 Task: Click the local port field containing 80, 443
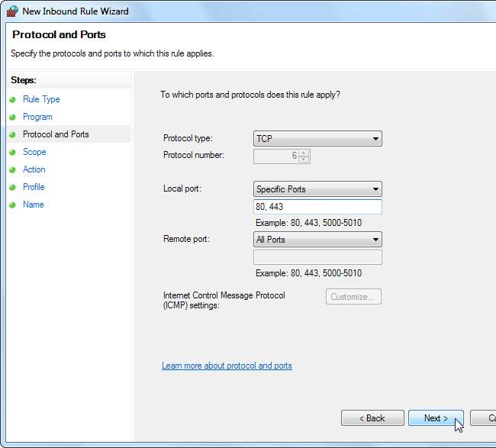(317, 207)
